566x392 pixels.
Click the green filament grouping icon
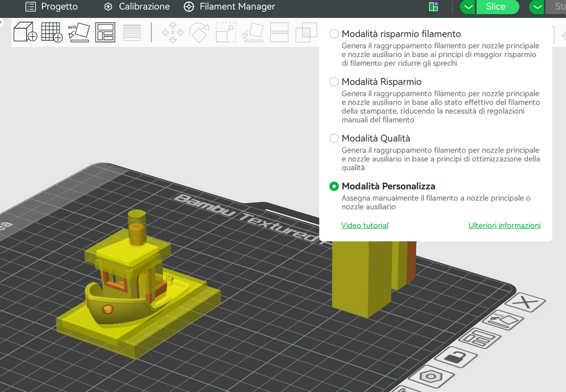pyautogui.click(x=433, y=7)
